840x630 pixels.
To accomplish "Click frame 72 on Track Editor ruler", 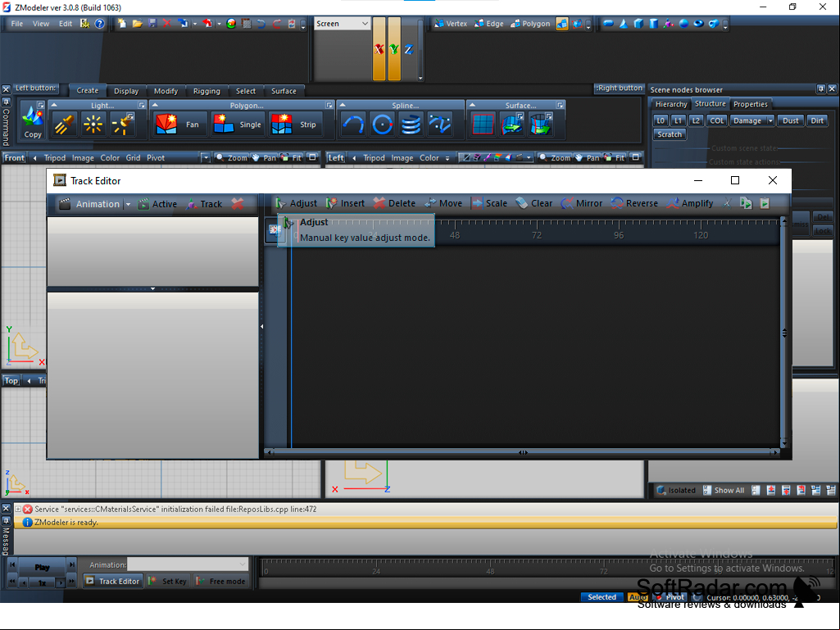I will [x=537, y=234].
